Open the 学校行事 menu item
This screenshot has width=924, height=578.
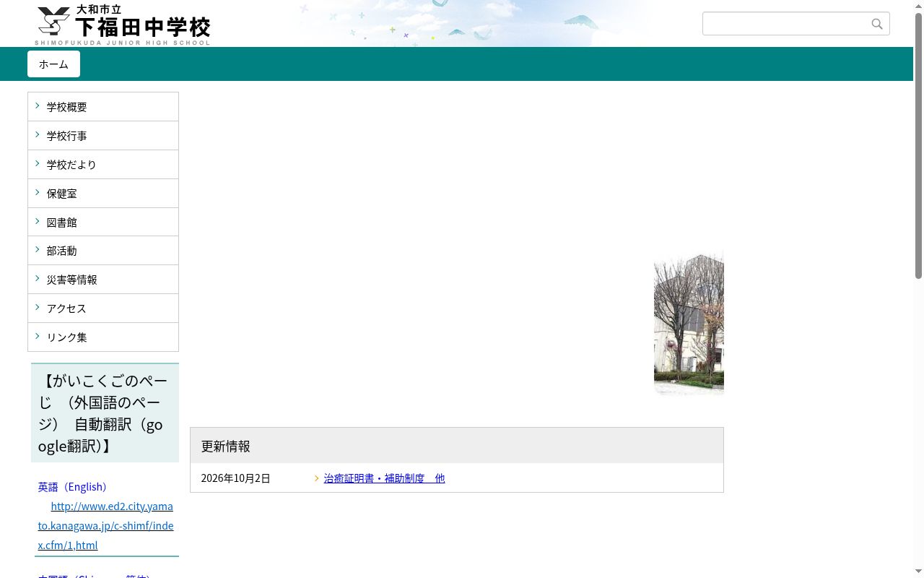click(x=103, y=136)
